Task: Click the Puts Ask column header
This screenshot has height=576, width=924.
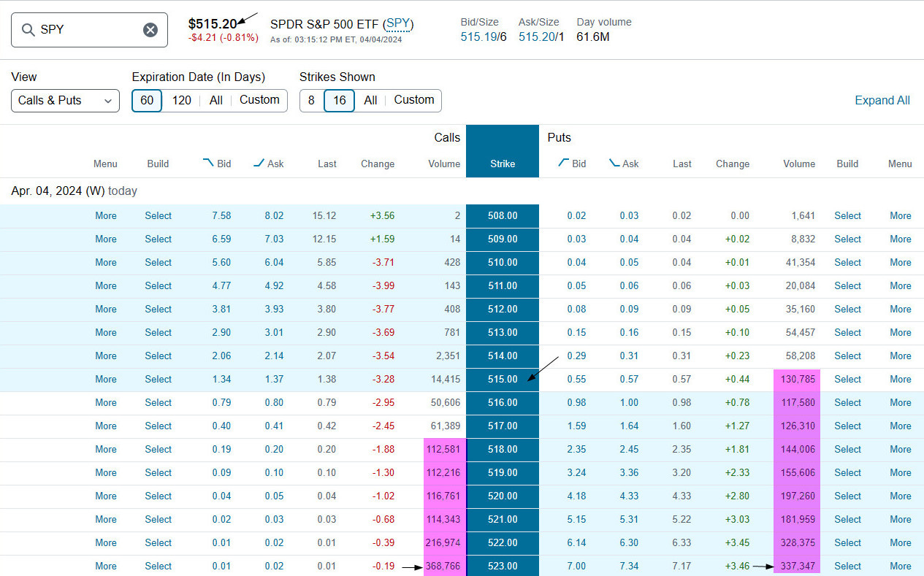Action: (624, 164)
